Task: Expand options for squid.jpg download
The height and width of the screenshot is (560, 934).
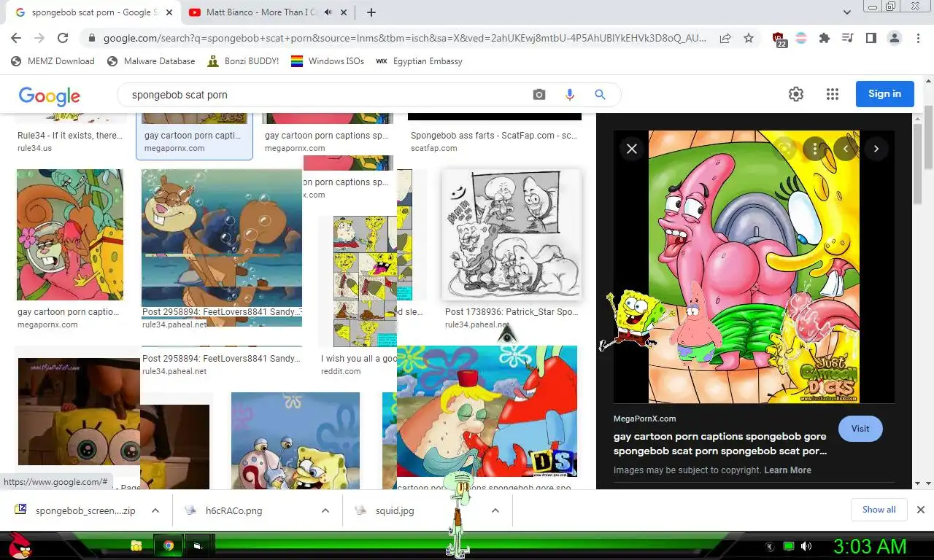Action: [x=495, y=510]
